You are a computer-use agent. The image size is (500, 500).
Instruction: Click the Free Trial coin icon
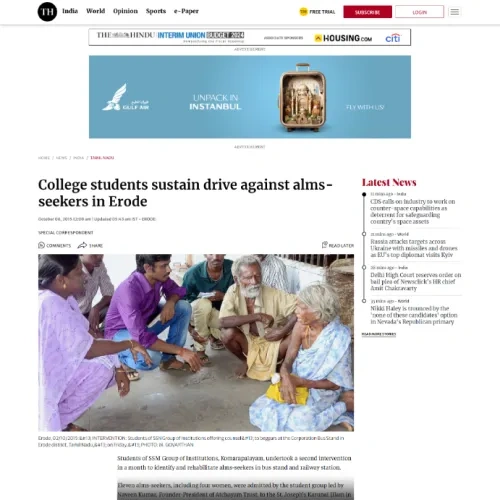coord(303,12)
